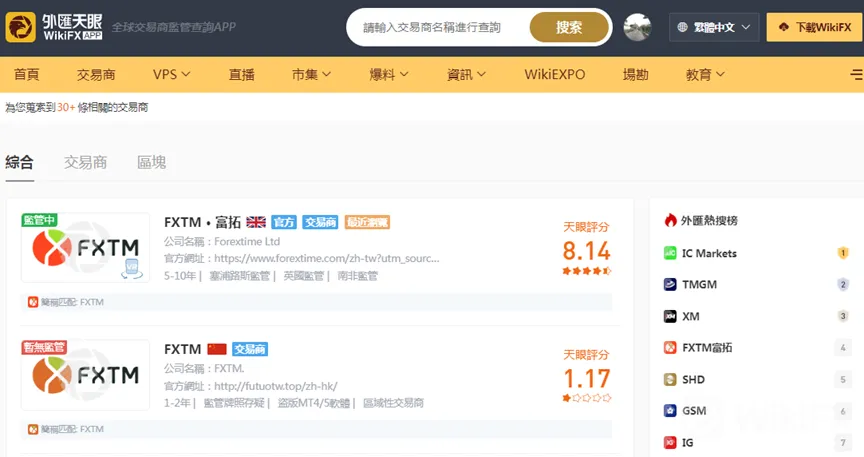This screenshot has width=864, height=457.
Task: Click the 1.17 score
Action: [x=587, y=378]
